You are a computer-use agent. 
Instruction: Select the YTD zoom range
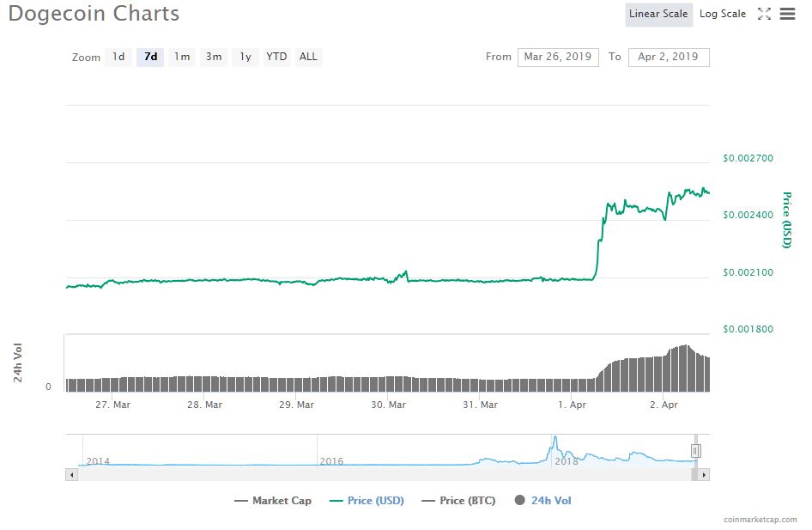click(x=276, y=57)
